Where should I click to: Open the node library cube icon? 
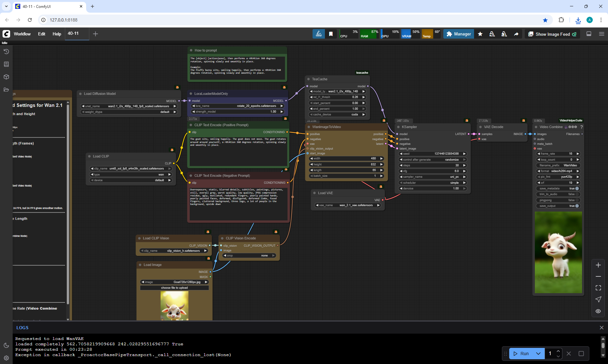click(x=6, y=77)
